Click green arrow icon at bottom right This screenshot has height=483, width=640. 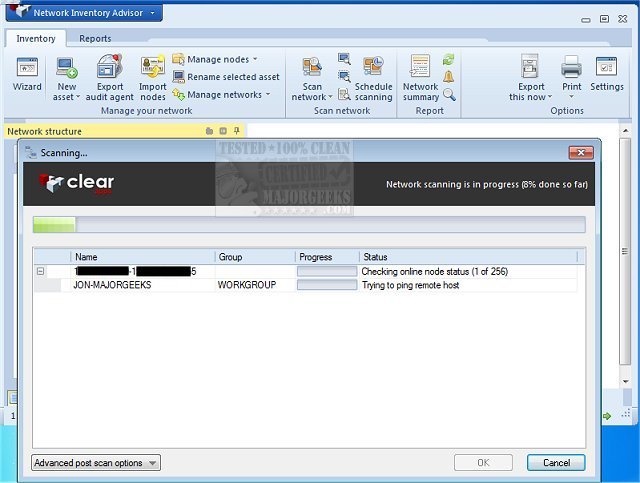[607, 416]
